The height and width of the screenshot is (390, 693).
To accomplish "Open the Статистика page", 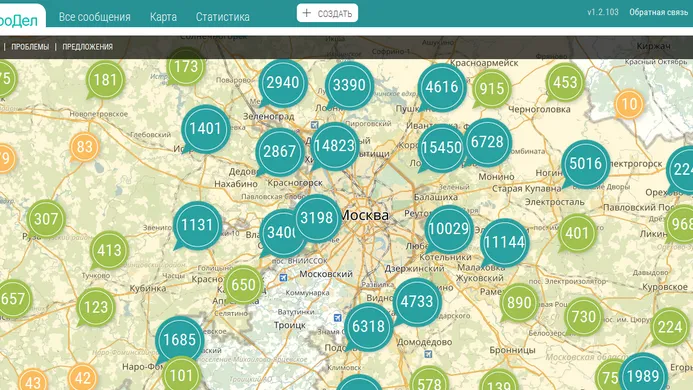I will [223, 17].
